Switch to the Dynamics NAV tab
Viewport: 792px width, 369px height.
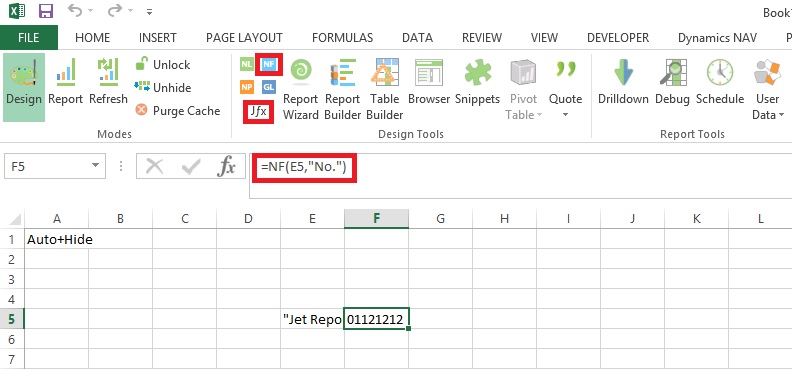(717, 38)
